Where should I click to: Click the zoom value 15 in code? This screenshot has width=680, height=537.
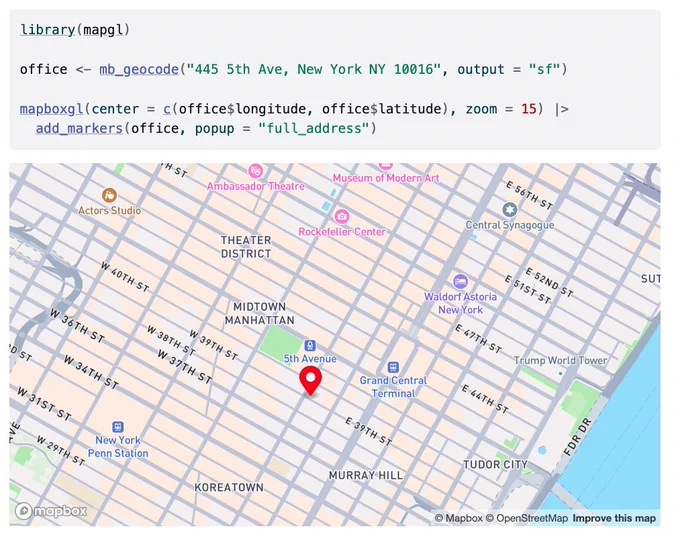click(x=529, y=109)
